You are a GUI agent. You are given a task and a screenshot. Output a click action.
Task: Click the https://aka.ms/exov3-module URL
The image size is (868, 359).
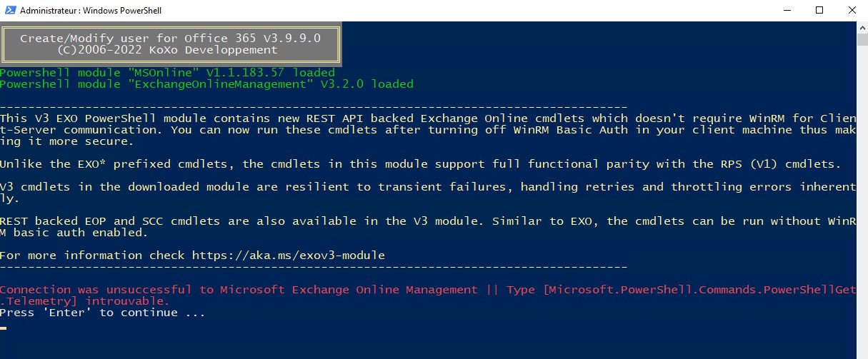click(x=289, y=256)
